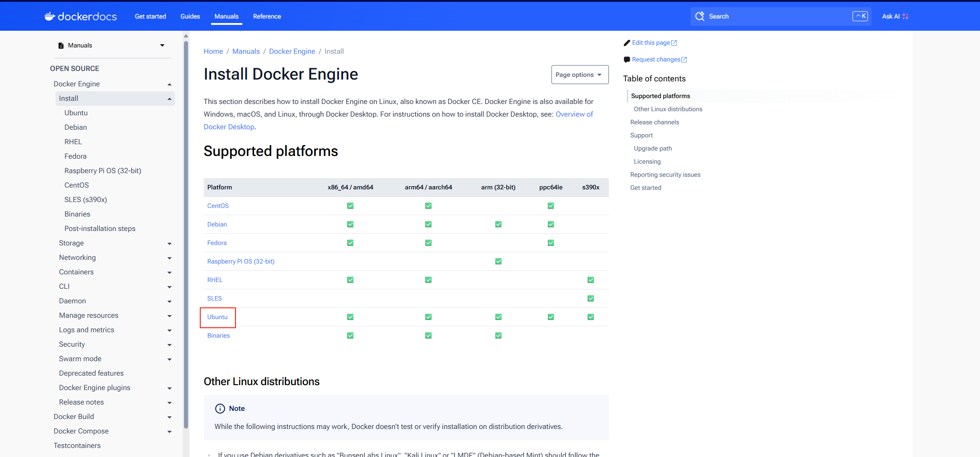This screenshot has height=457, width=980.
Task: Open the Ask AI assistant
Action: pyautogui.click(x=895, y=16)
